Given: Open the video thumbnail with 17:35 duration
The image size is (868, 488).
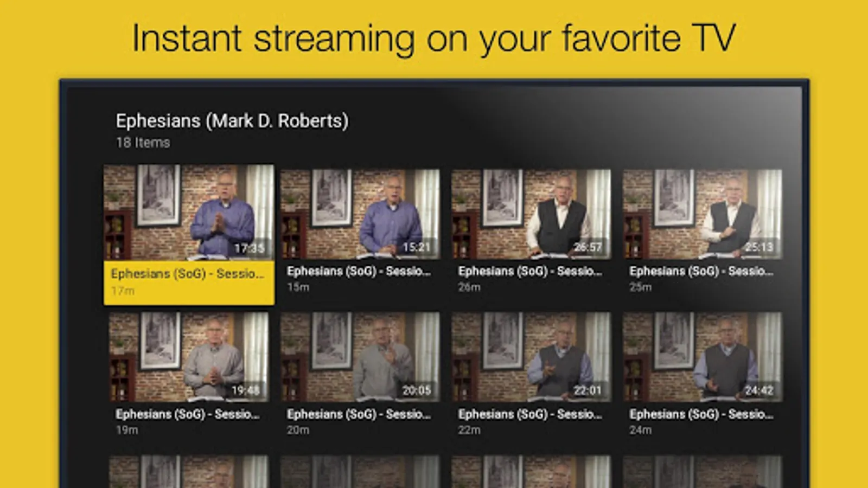Looking at the screenshot, I should tap(189, 213).
